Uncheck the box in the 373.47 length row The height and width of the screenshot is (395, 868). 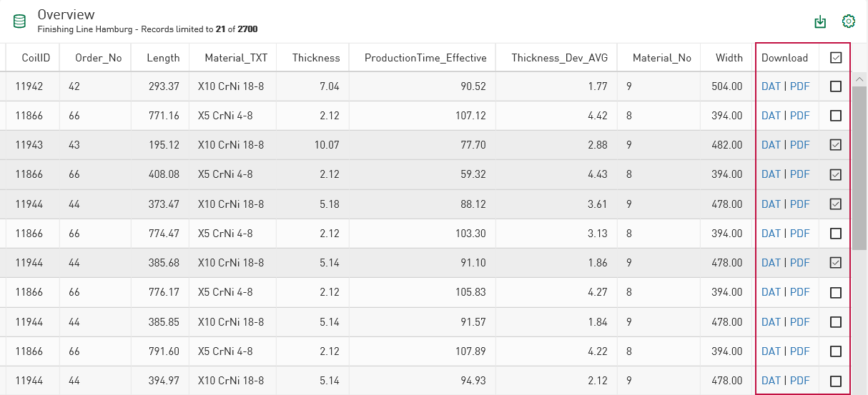(836, 204)
